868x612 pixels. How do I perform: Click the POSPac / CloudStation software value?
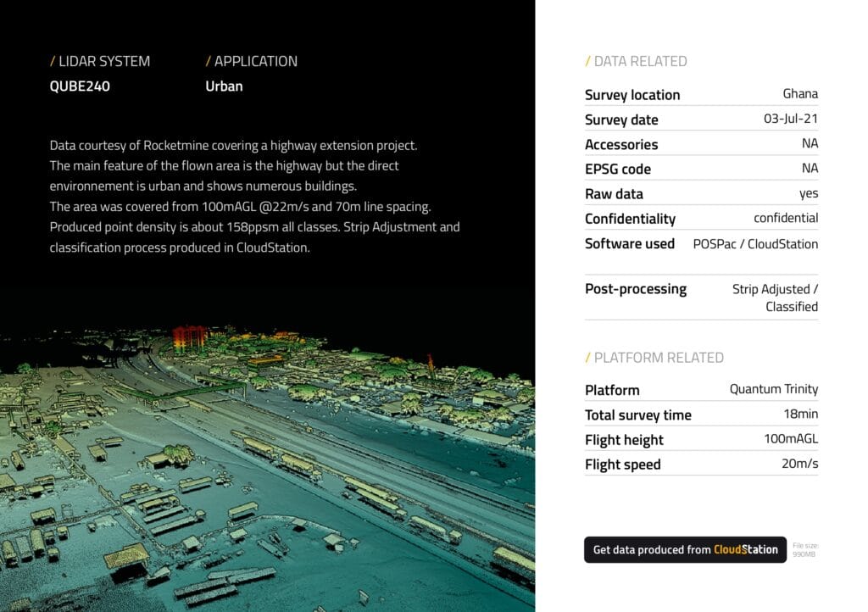[x=755, y=244]
